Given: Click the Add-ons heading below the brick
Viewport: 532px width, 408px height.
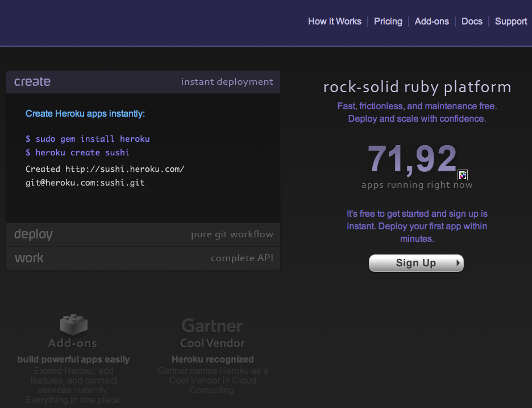Looking at the screenshot, I should [x=73, y=343].
